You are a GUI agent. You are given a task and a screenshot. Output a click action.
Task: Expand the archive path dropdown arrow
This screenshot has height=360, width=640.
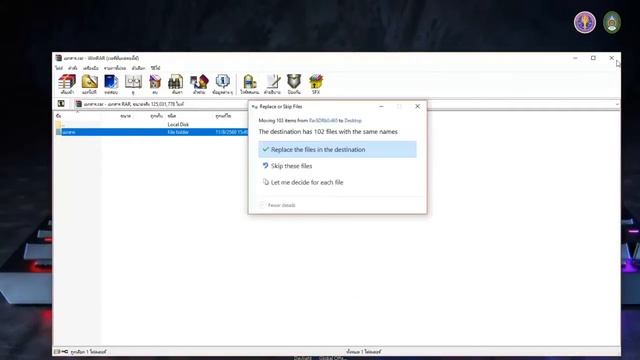(617, 104)
